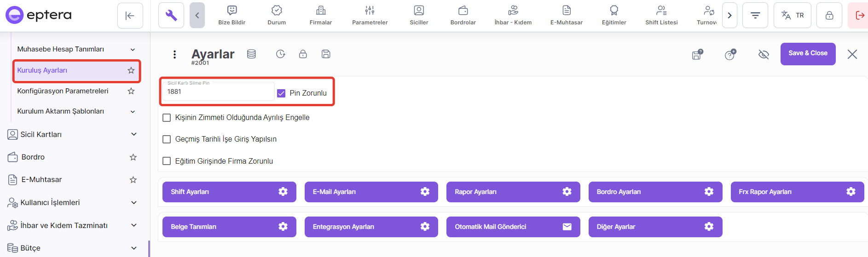Screen dimensions: 868x257
Task: Click the database icon beside Ayarlar
Action: [251, 54]
